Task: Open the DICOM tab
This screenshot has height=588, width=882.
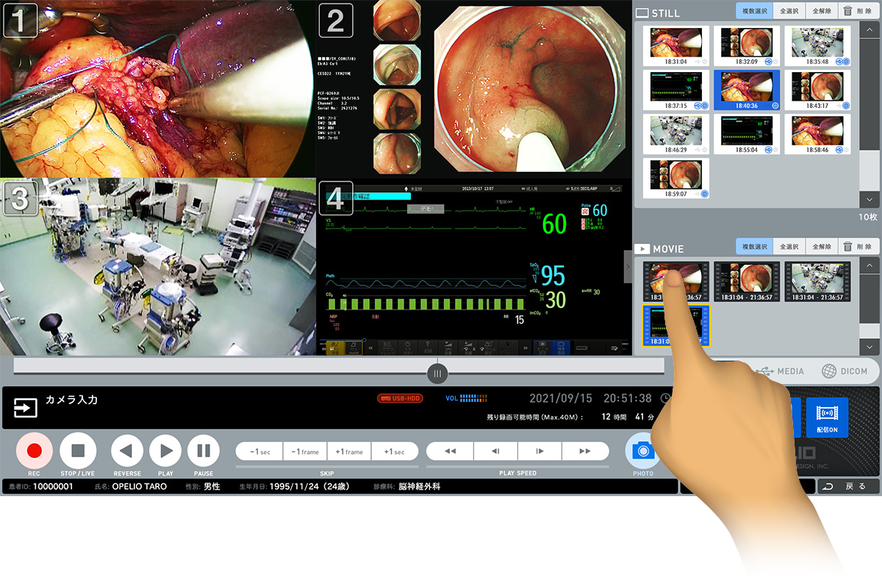Action: [x=845, y=372]
